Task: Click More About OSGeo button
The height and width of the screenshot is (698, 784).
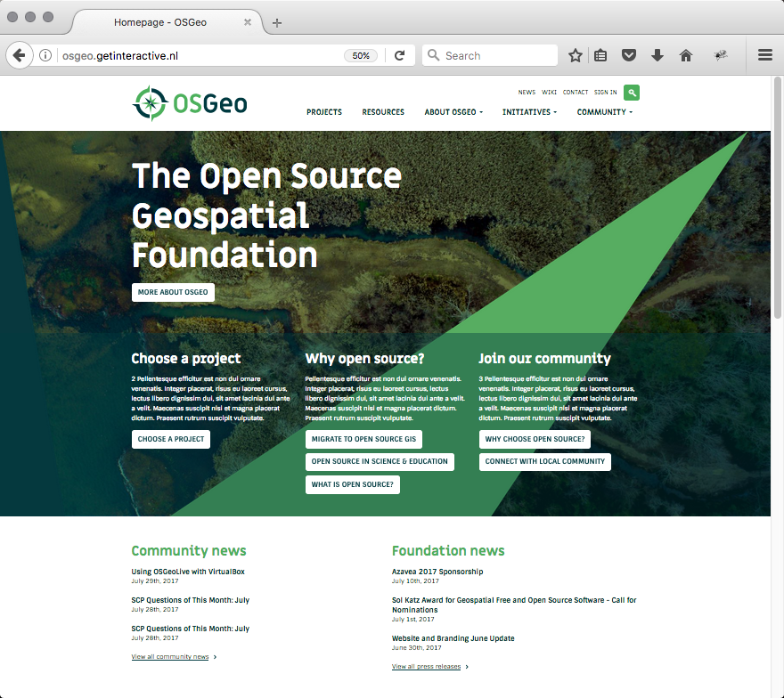Action: click(173, 292)
